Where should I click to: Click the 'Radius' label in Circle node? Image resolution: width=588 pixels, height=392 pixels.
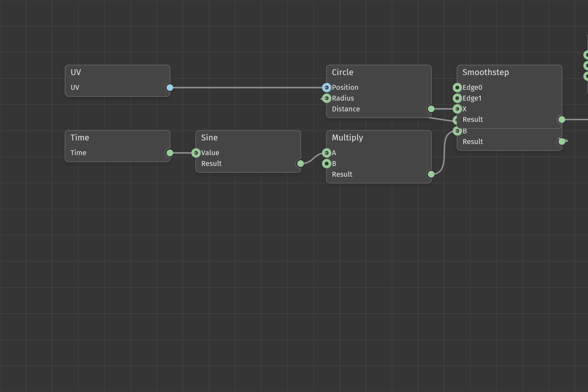point(343,98)
